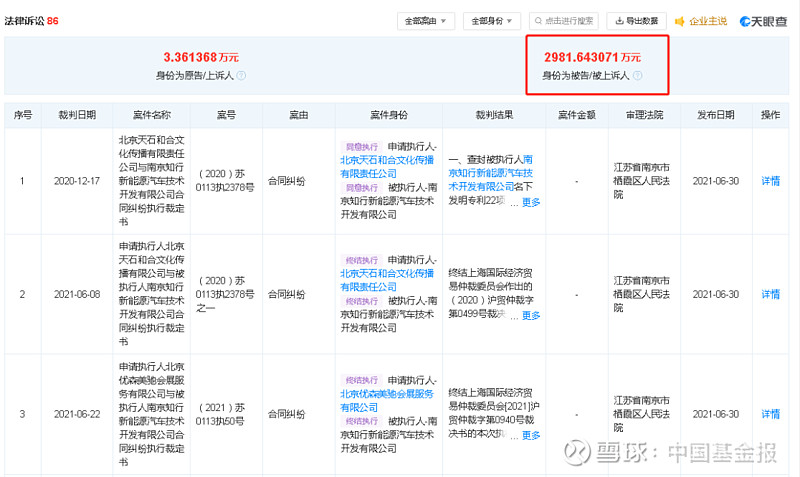Open 北京天石和合文化传播有限责任公司 link in row 1

(x=387, y=167)
